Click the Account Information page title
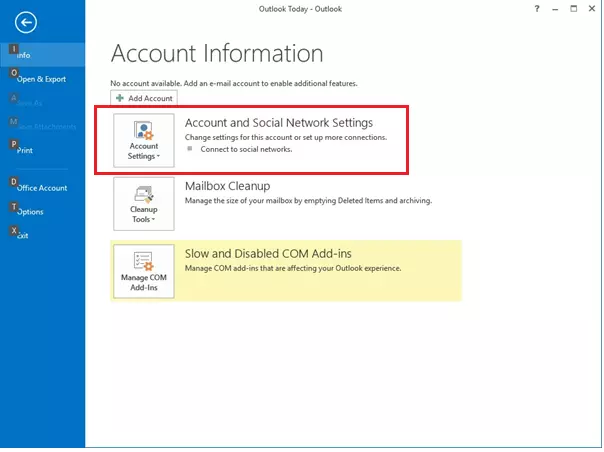The width and height of the screenshot is (604, 452). coord(217,53)
